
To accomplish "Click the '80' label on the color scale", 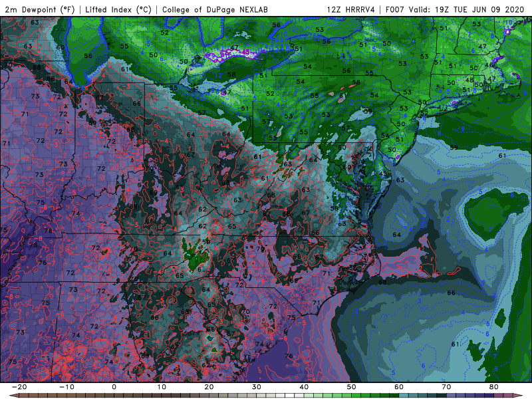I will [494, 387].
